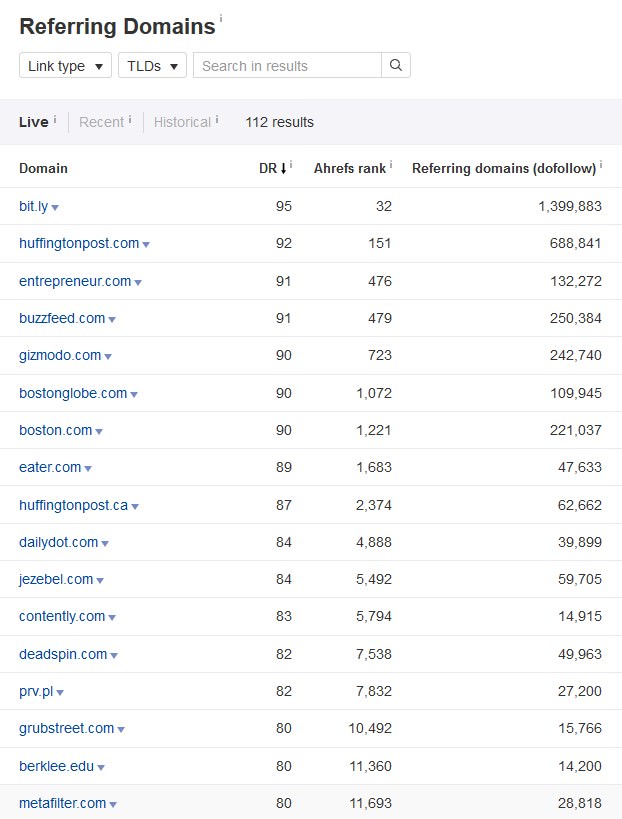Click the 28,818 value for metafilter.com
The image size is (622, 819).
(580, 803)
